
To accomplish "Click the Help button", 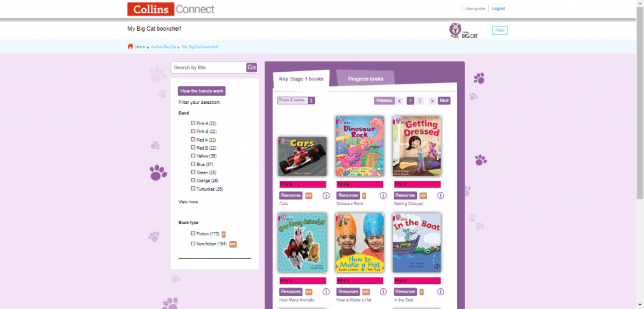I will (500, 30).
